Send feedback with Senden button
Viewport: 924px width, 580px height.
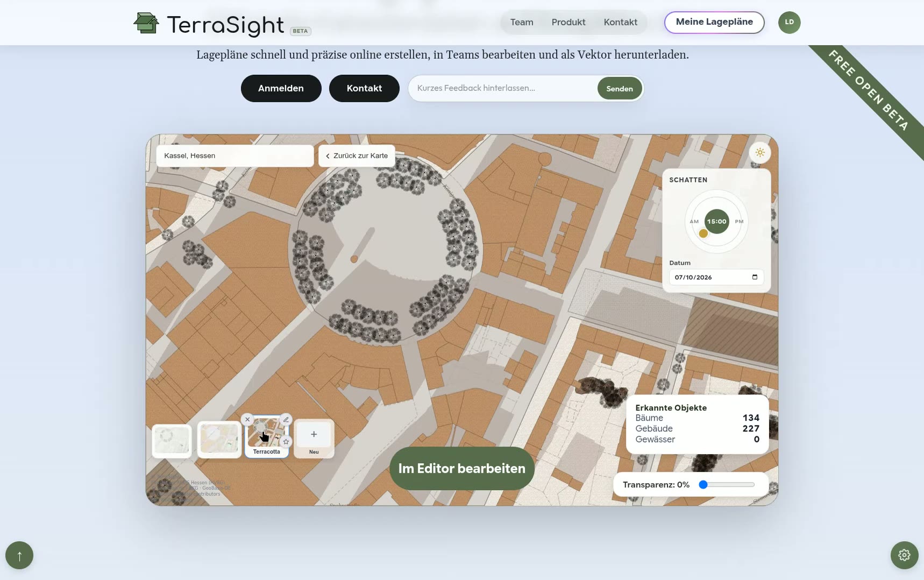[x=620, y=89]
